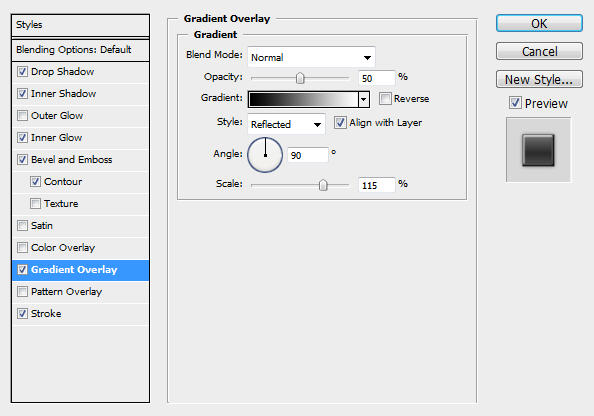Click the OK button
The height and width of the screenshot is (416, 594).
coord(539,23)
